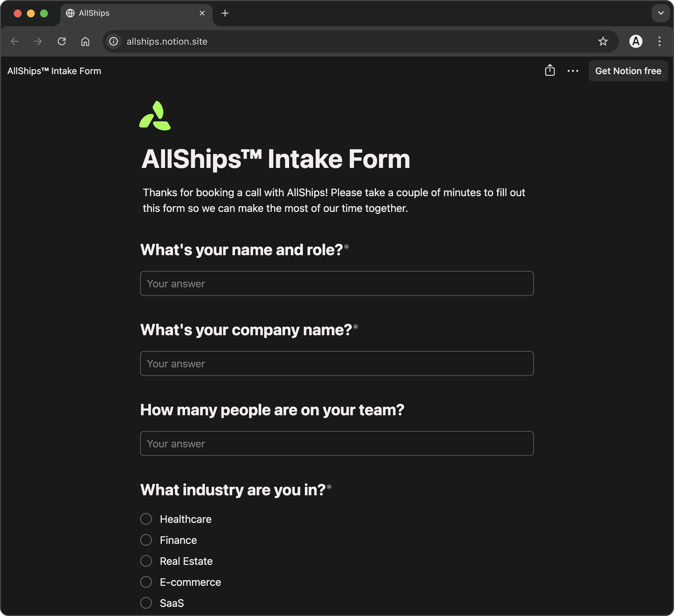Click the company name answer field

[x=337, y=364]
